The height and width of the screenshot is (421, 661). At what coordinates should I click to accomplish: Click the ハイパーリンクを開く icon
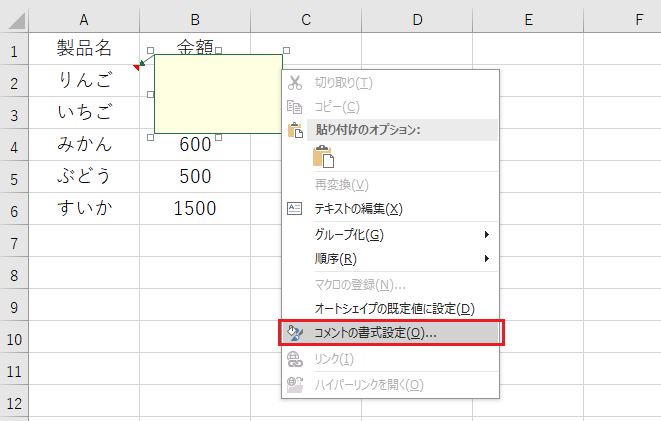pos(295,384)
